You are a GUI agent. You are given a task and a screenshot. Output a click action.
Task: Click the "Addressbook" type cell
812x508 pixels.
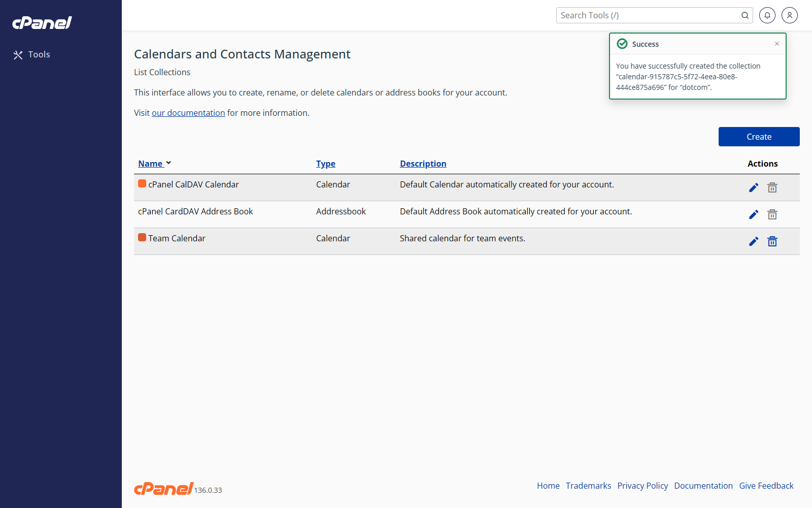pos(341,211)
